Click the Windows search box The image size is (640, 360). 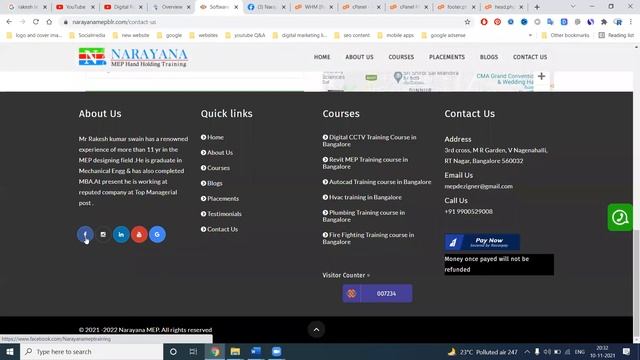pos(91,351)
